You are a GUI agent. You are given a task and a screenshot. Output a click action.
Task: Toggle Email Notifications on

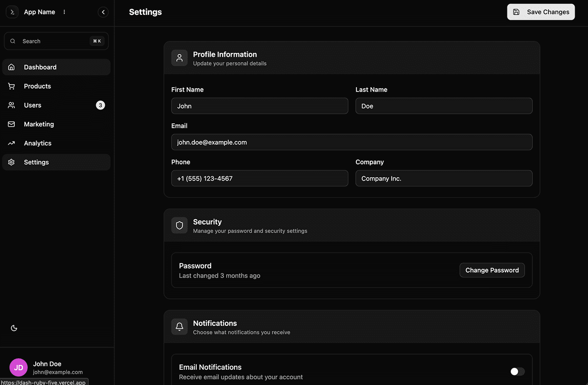tap(517, 371)
